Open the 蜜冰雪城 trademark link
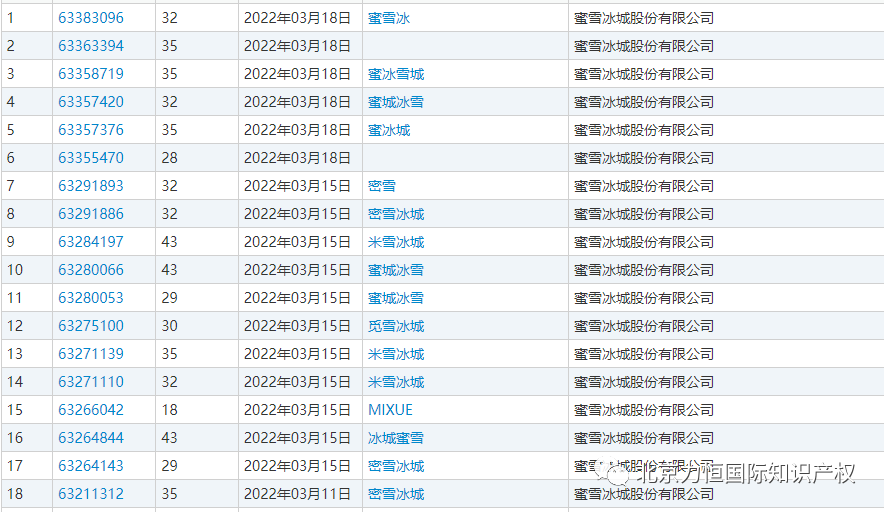This screenshot has height=512, width=884. (396, 74)
